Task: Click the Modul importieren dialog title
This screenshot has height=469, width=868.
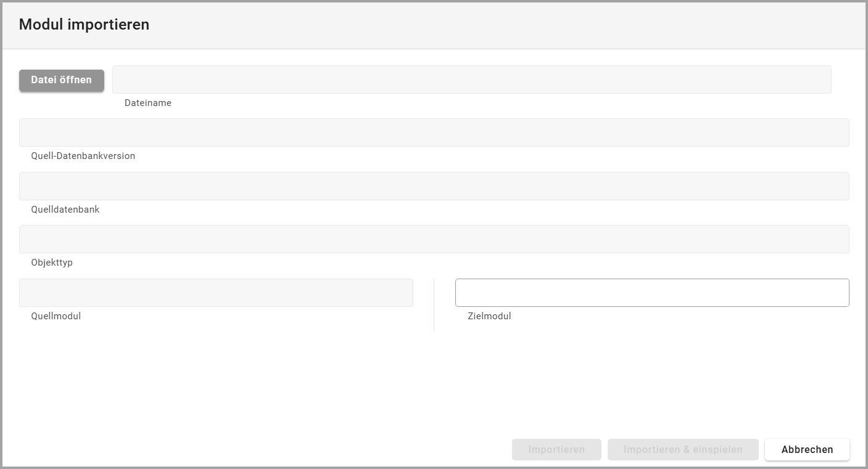Action: pos(85,25)
